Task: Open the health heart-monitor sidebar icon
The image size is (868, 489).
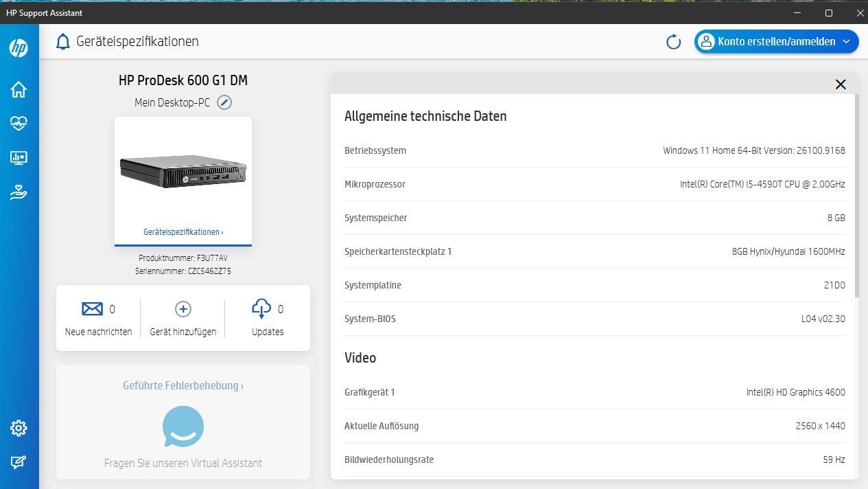Action: pos(19,124)
